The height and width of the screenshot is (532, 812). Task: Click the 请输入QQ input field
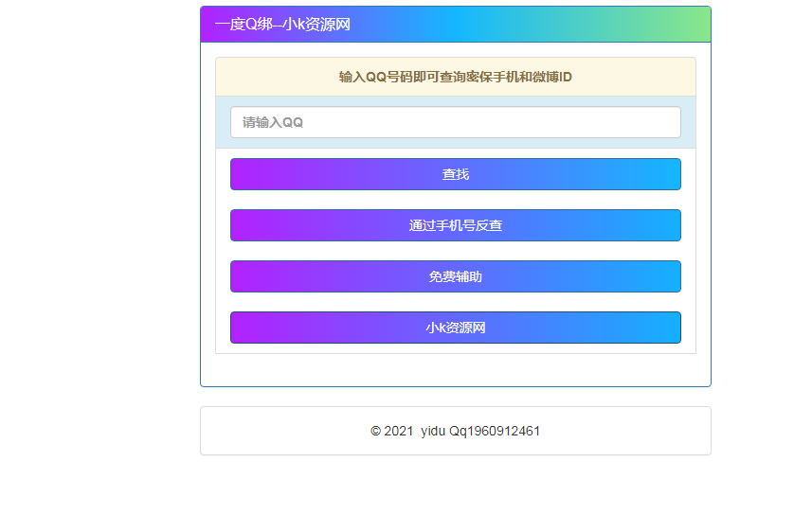[x=455, y=122]
